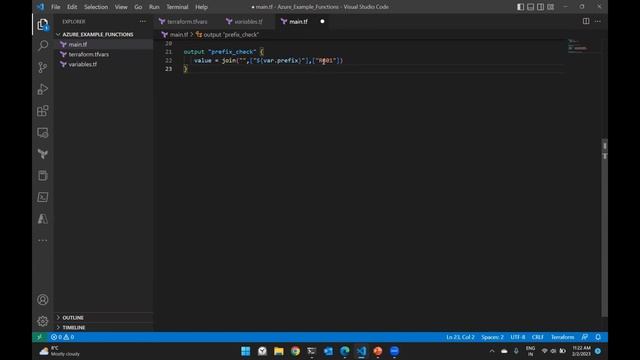Click output "prefix_check" code on line 21
640x360 pixels.
(x=224, y=52)
